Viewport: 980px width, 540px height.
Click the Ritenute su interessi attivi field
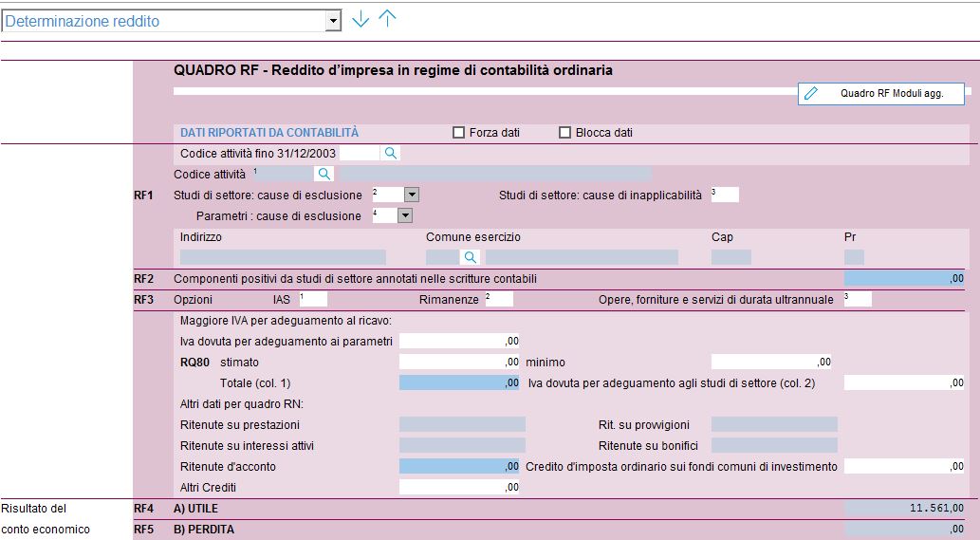(x=463, y=446)
